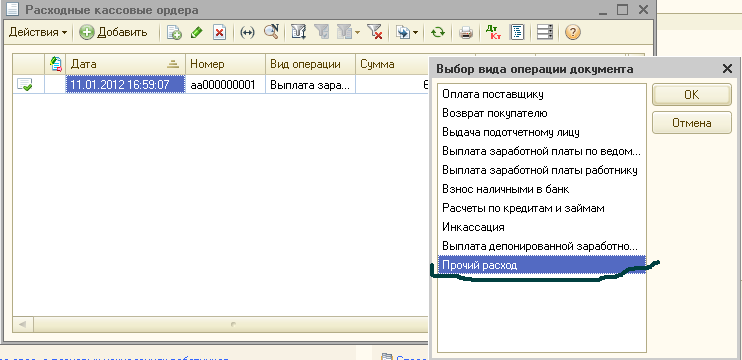Click the Сумма column header

click(x=392, y=64)
